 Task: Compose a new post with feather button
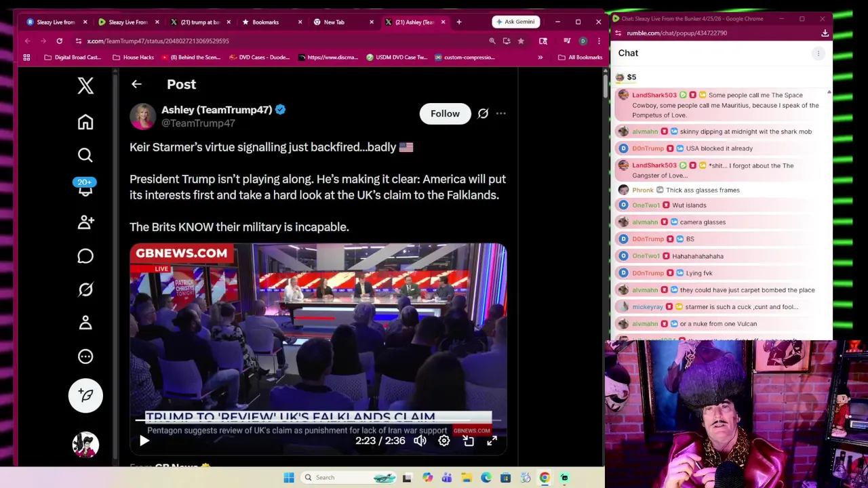(85, 395)
